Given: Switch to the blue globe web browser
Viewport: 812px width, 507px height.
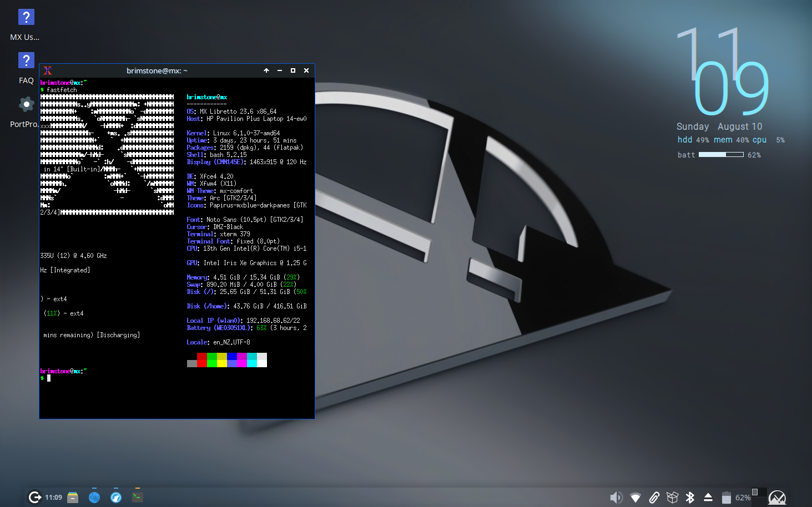Looking at the screenshot, I should pos(94,497).
